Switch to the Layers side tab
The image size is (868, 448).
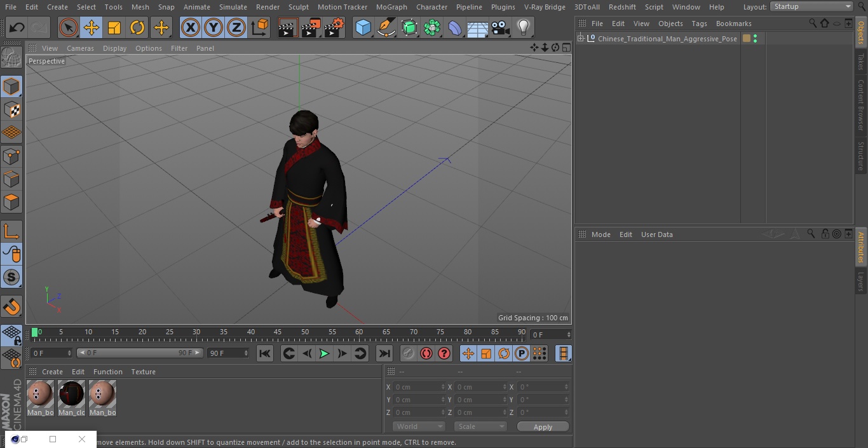[x=861, y=281]
